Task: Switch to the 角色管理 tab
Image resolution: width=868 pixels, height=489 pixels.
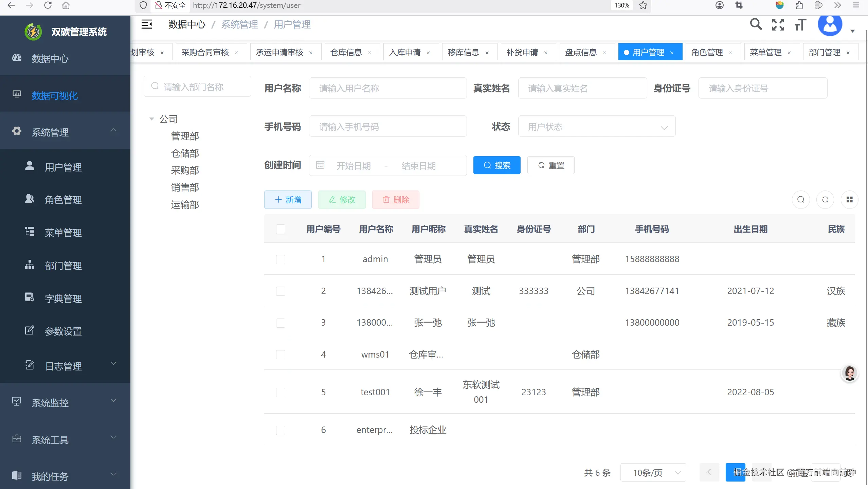Action: tap(708, 52)
